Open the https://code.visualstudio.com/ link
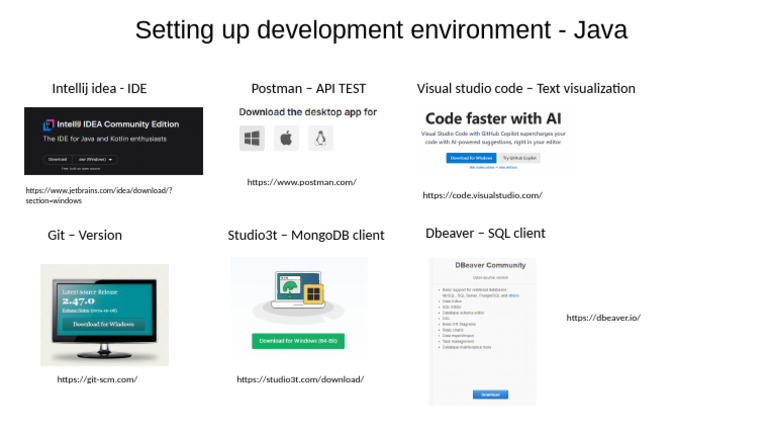The width and height of the screenshot is (768, 433). (482, 195)
